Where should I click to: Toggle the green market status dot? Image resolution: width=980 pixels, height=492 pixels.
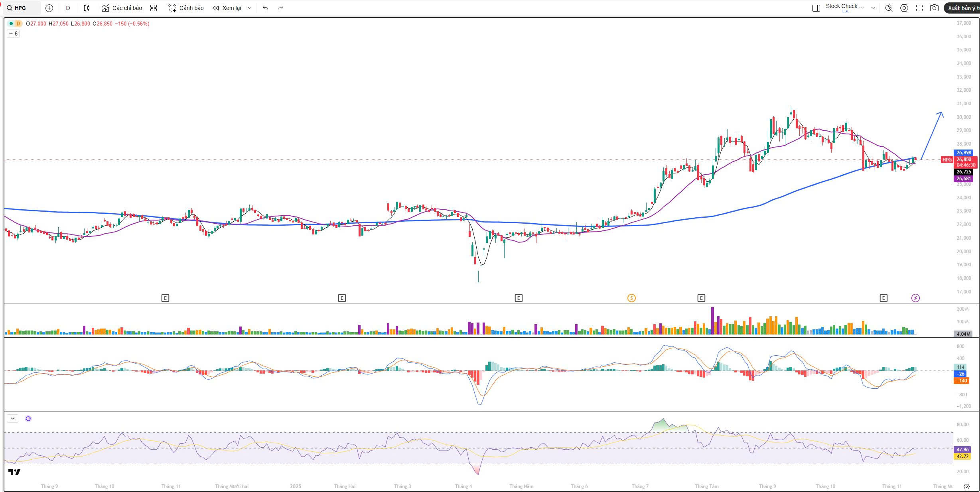[11, 24]
